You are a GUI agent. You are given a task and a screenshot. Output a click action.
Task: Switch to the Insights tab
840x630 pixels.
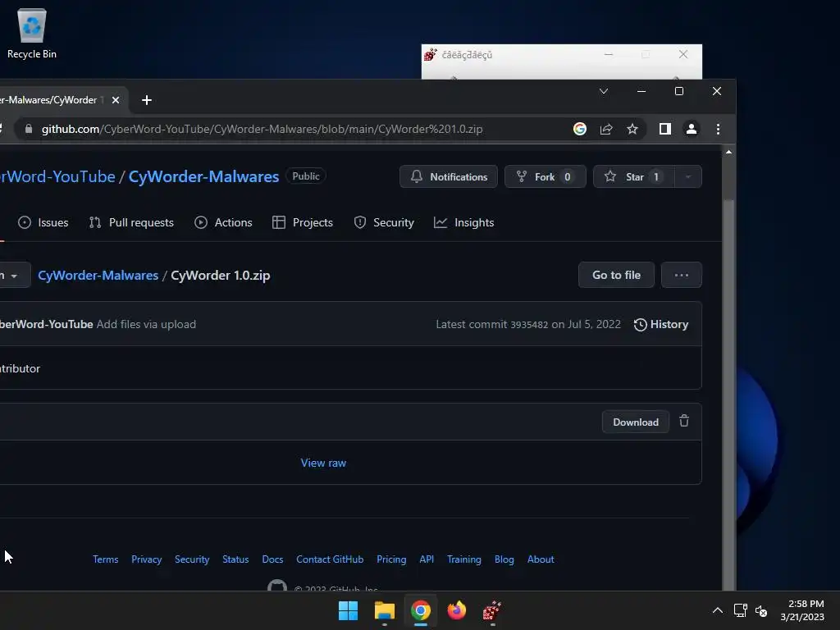click(x=464, y=222)
